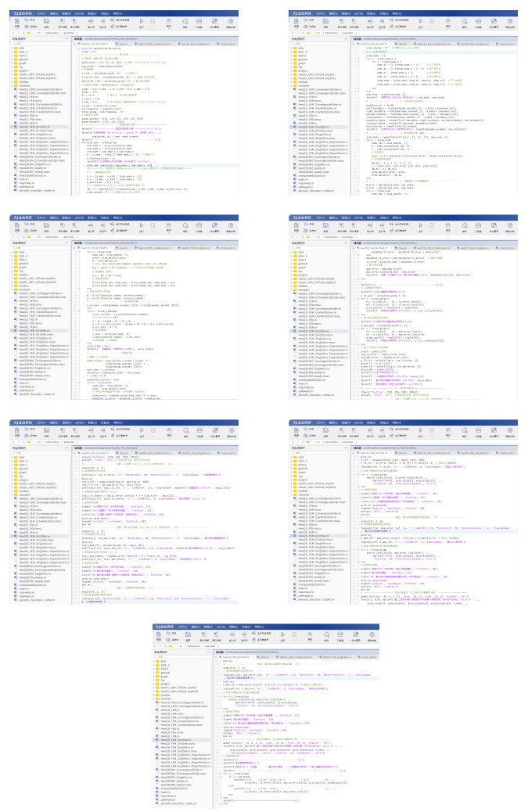
Task: Click the New file icon in middle-left window
Action: (x=16, y=225)
